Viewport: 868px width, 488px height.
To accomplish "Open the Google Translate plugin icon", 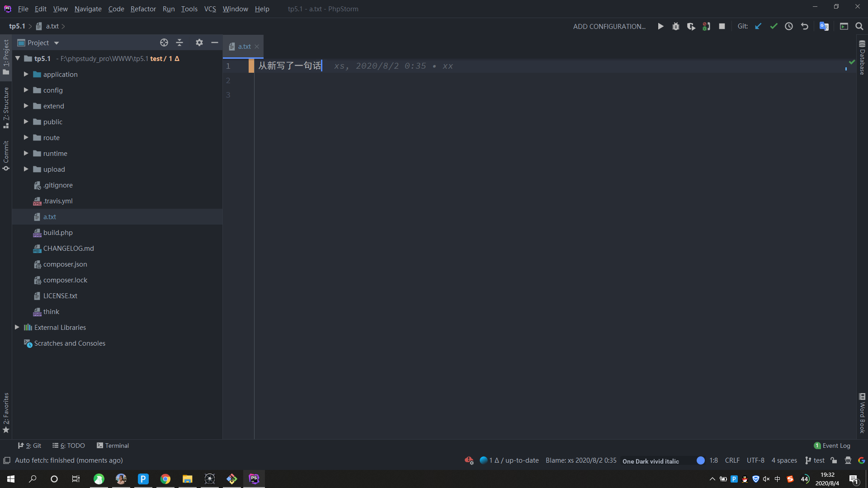I will click(824, 26).
